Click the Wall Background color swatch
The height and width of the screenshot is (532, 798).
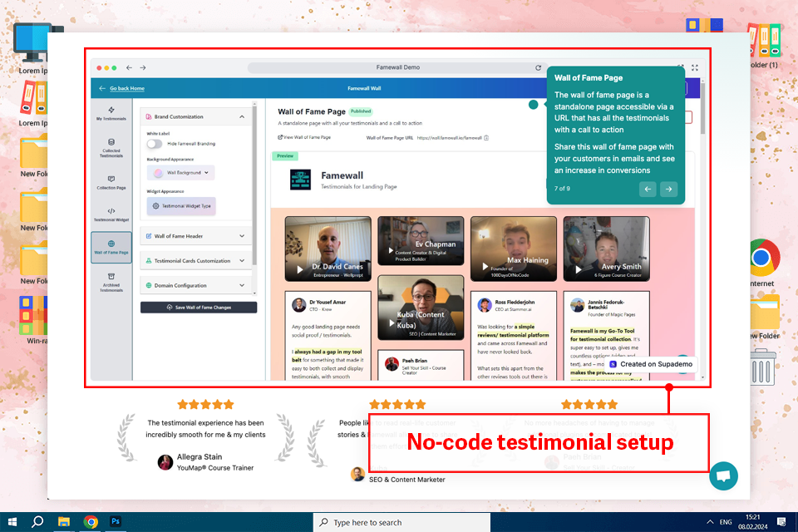158,173
